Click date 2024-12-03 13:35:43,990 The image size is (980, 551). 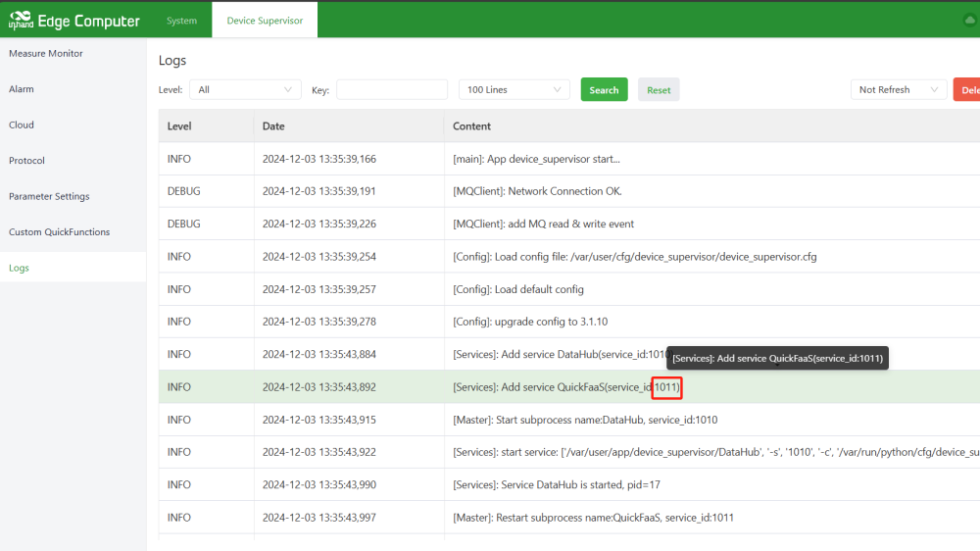(x=319, y=484)
